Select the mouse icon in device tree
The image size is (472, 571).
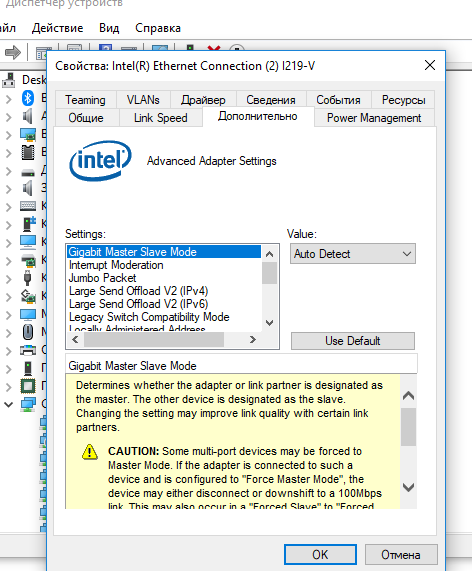click(28, 332)
